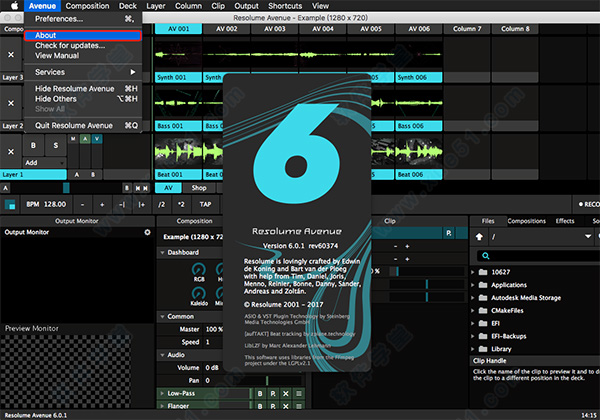
Task: Click the composition panel layout icon
Action: click(10, 205)
